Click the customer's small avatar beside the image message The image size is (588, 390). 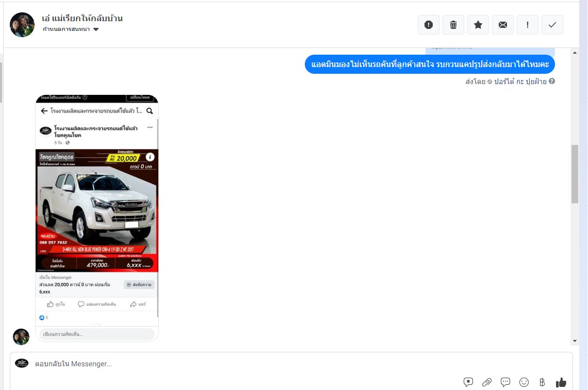[x=21, y=337]
